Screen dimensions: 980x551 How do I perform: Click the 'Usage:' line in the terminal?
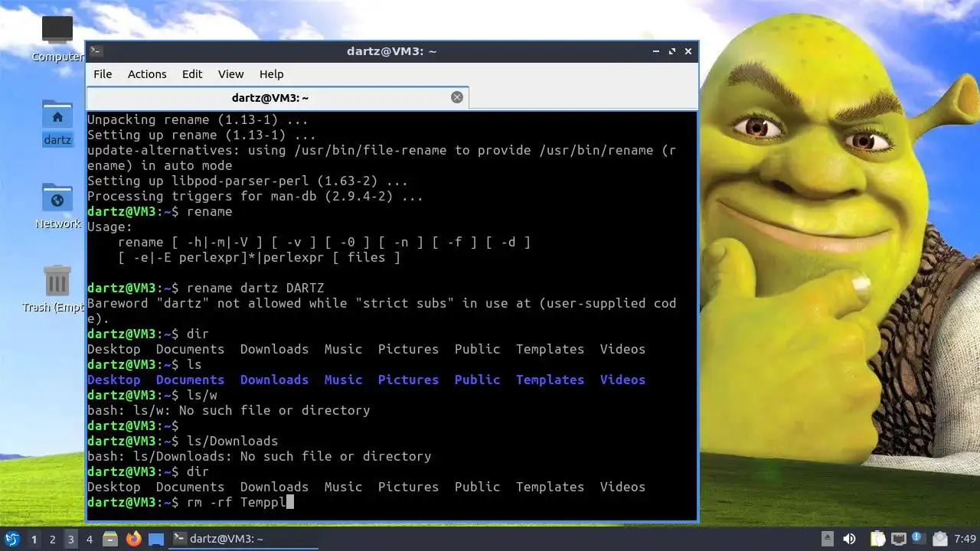point(109,227)
